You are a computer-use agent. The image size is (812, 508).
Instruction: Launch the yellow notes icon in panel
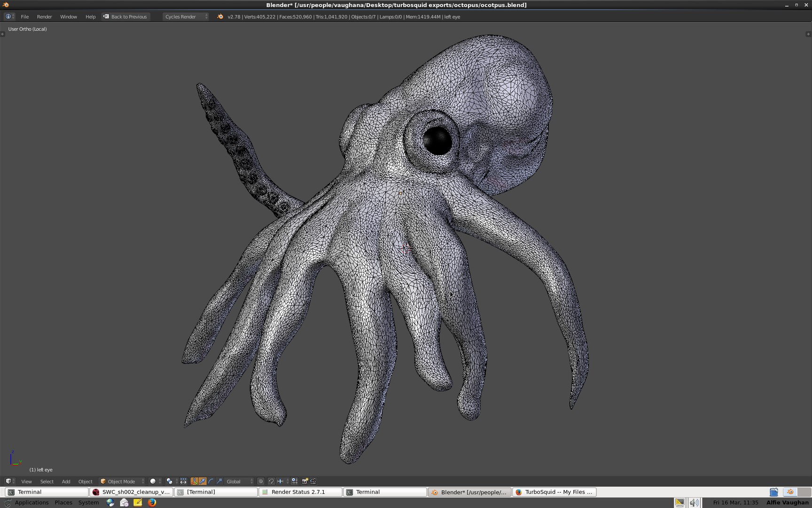coord(138,502)
